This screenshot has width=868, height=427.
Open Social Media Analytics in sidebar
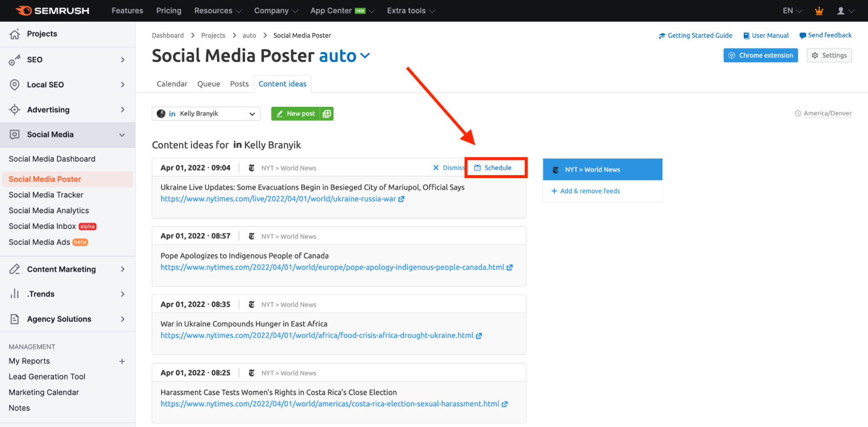click(49, 211)
